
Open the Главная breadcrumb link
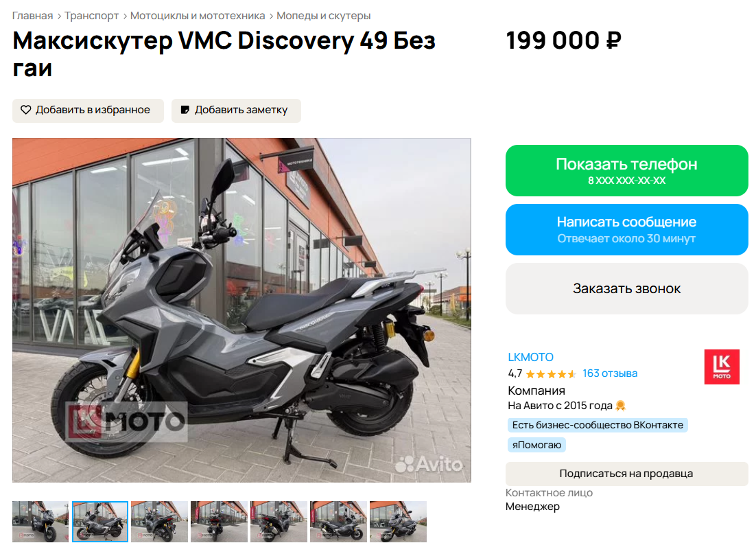(x=32, y=15)
